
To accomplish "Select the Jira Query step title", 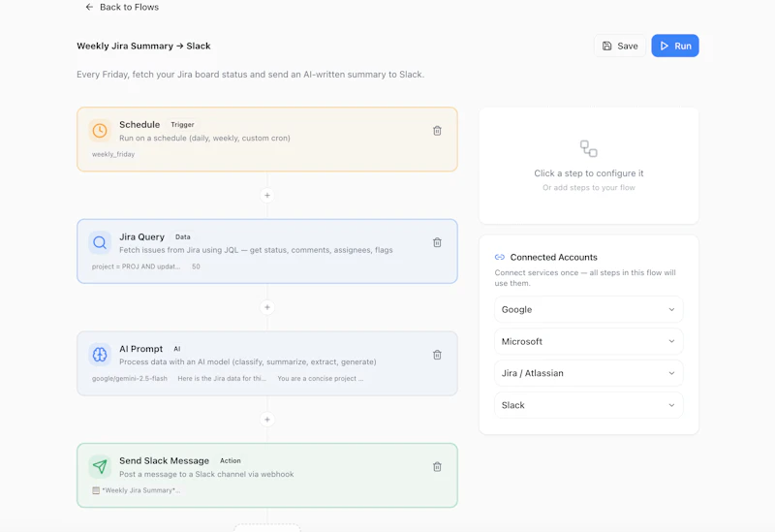I will click(141, 236).
